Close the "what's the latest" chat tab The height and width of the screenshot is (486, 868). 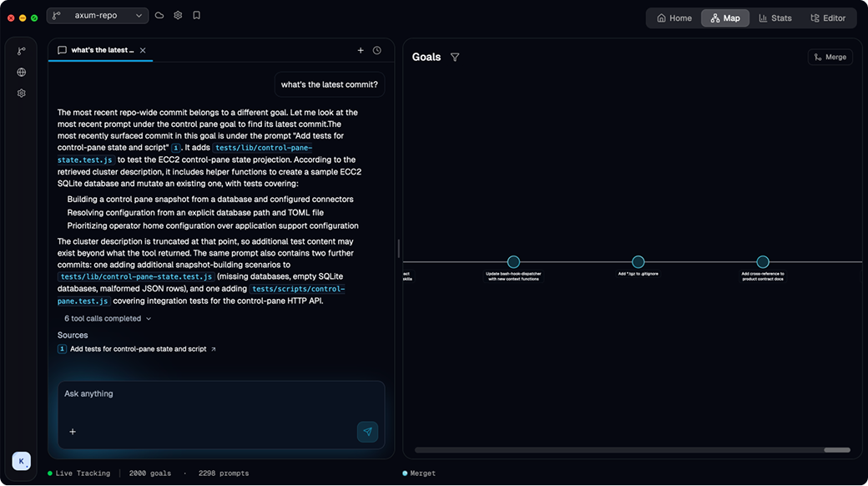(143, 50)
